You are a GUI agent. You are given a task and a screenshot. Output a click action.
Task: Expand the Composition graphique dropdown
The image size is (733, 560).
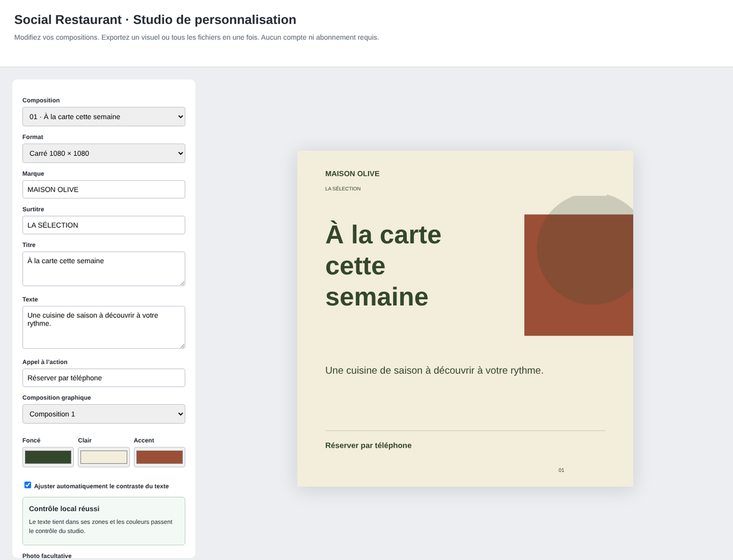104,414
